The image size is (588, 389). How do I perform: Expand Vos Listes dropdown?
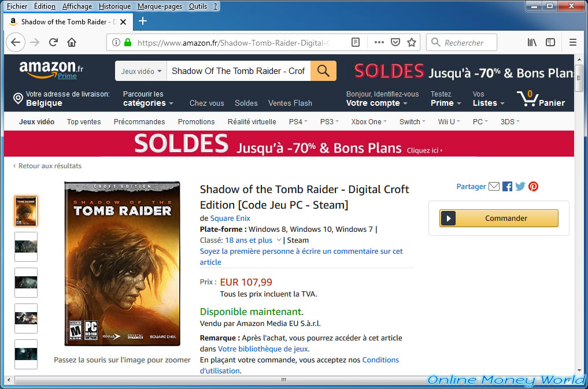pyautogui.click(x=489, y=99)
